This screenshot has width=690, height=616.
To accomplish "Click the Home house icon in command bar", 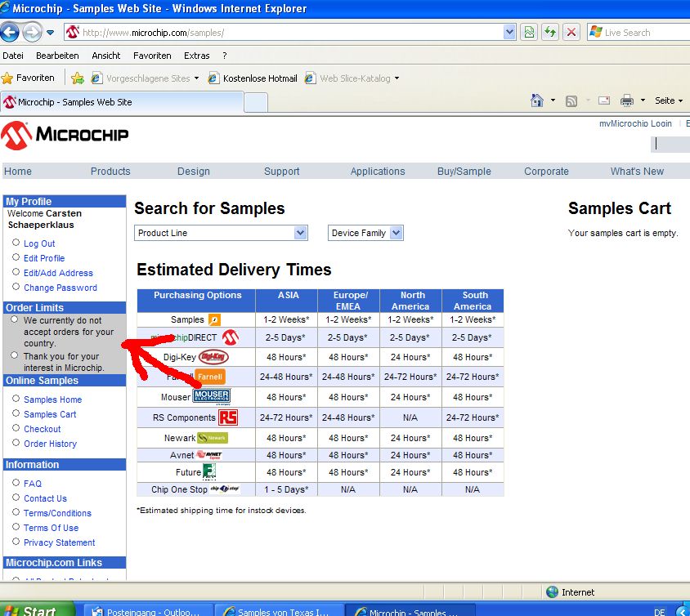I will click(x=537, y=100).
